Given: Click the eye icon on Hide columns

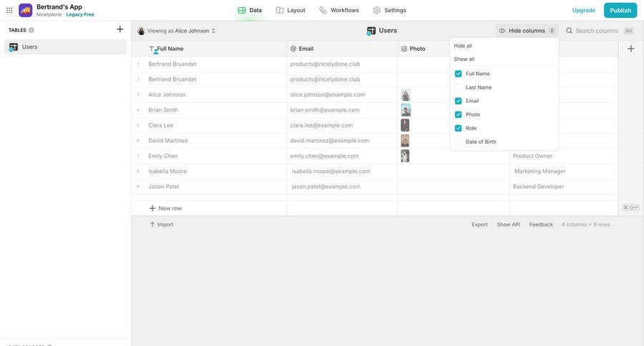Looking at the screenshot, I should click(502, 31).
